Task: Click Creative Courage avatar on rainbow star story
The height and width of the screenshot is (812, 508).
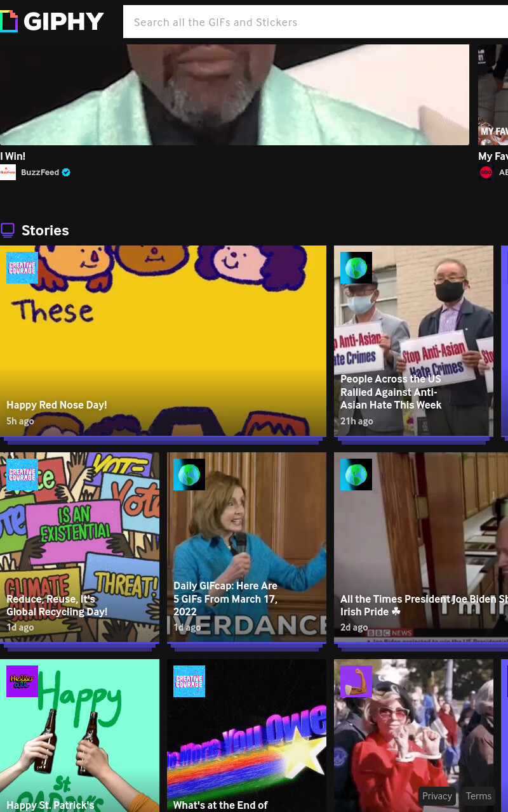Action: (x=189, y=681)
